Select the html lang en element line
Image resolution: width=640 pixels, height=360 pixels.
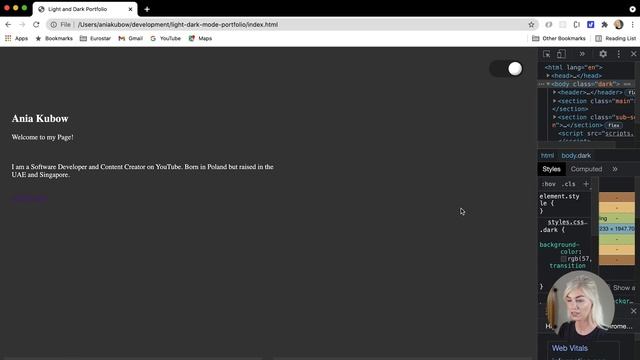[573, 67]
